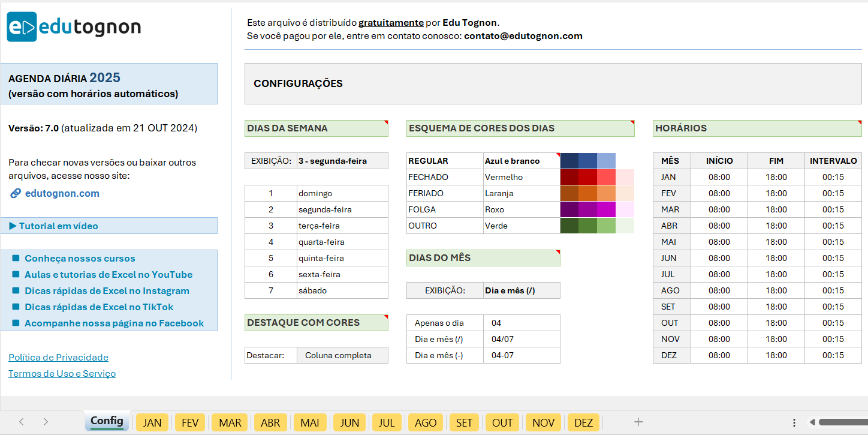Click the chain link icon beside edutognon.com
The image size is (868, 435).
16,193
